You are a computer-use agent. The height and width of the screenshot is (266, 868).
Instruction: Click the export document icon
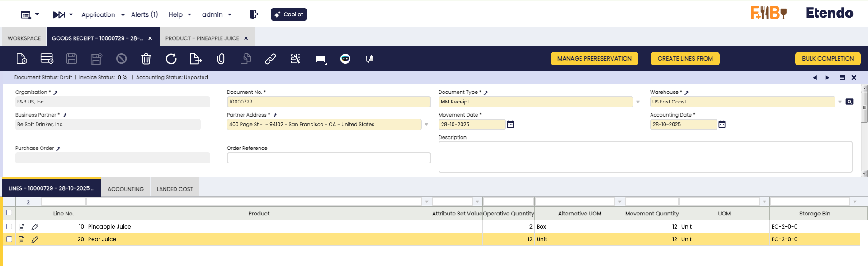coord(195,59)
